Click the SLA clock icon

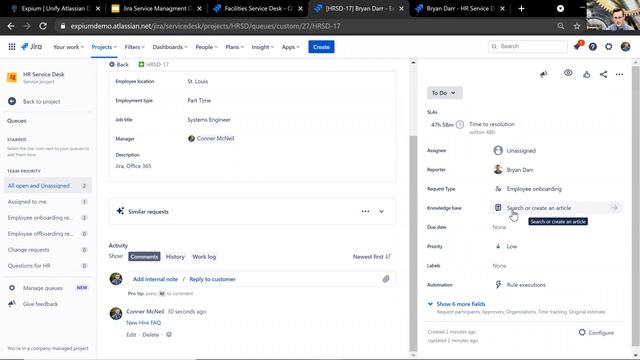click(460, 124)
